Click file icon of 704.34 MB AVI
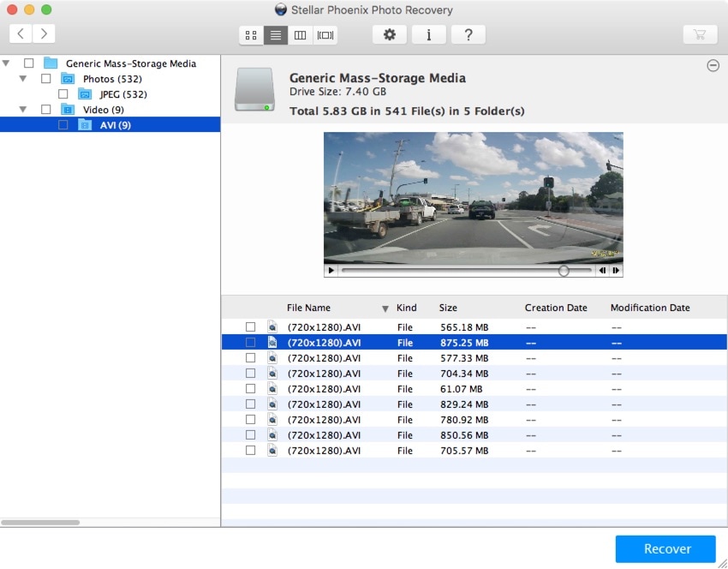The width and height of the screenshot is (728, 569). point(272,374)
